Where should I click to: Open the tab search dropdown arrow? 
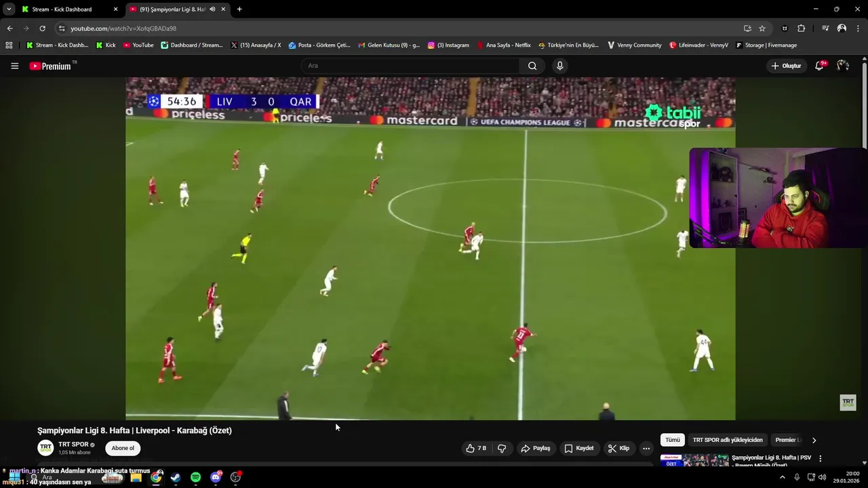[x=9, y=9]
